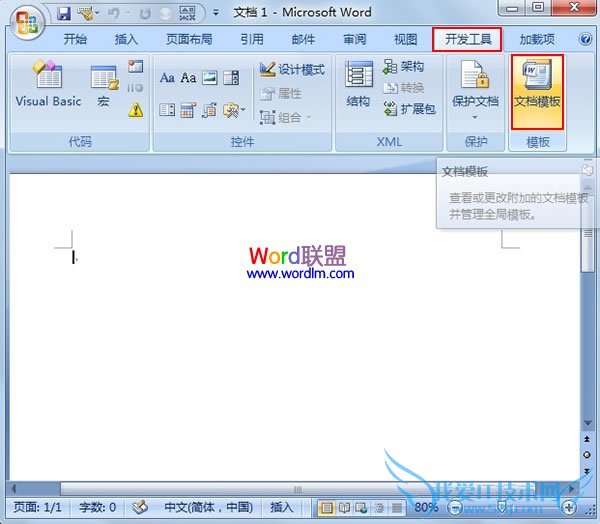Click 文档模板 (Document Template) button
The height and width of the screenshot is (524, 600).
coord(537,92)
